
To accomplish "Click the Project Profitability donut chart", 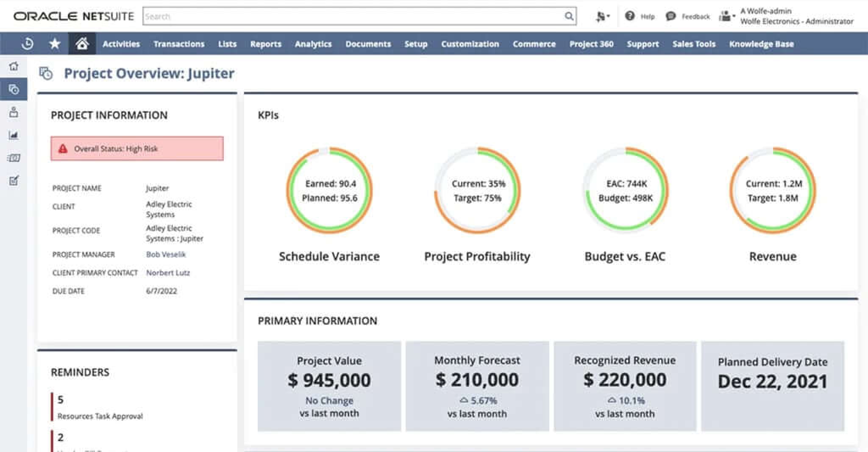I will tap(477, 190).
